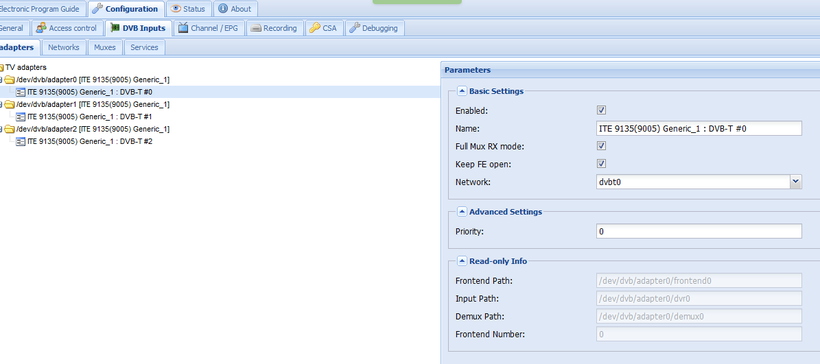Switch to the Muxes sub-tab
Screen dimensions: 820x364
click(105, 48)
